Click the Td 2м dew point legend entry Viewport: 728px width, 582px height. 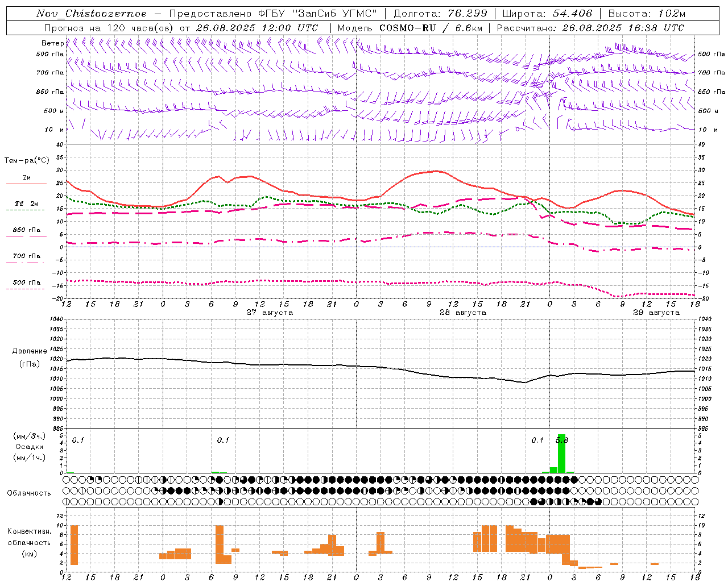tap(26, 206)
